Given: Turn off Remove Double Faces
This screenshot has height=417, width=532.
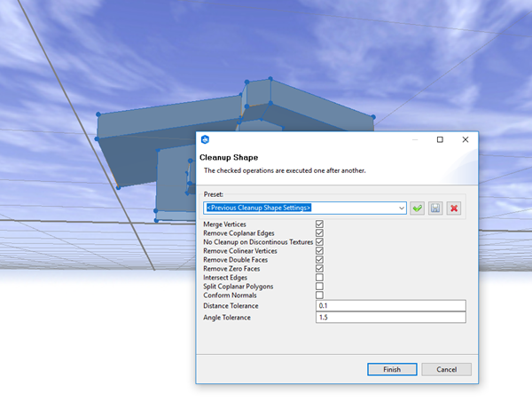Looking at the screenshot, I should [320, 260].
